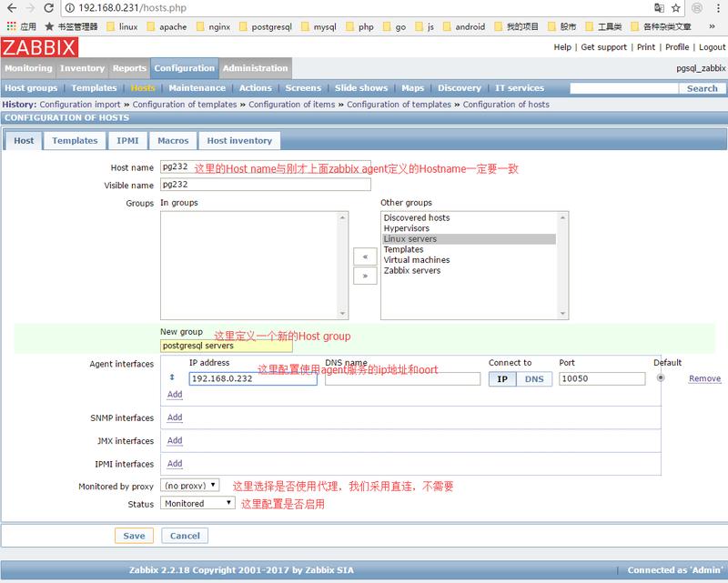
Task: Move selected group left with « button
Action: pyautogui.click(x=365, y=257)
